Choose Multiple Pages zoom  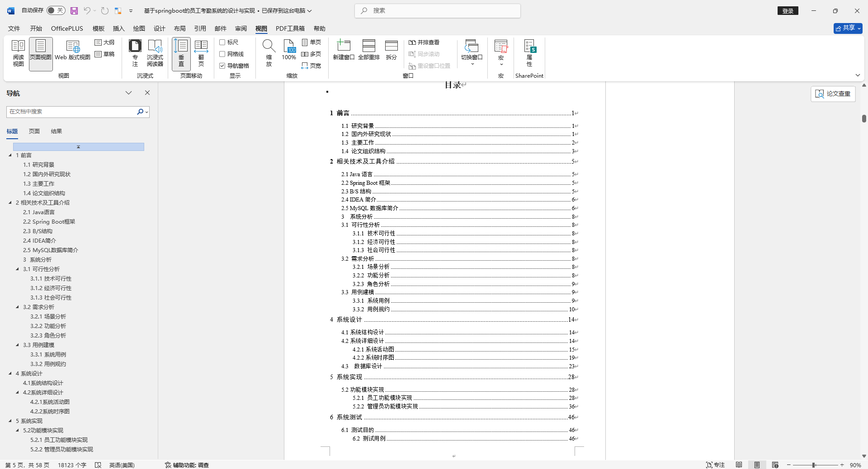coord(311,54)
